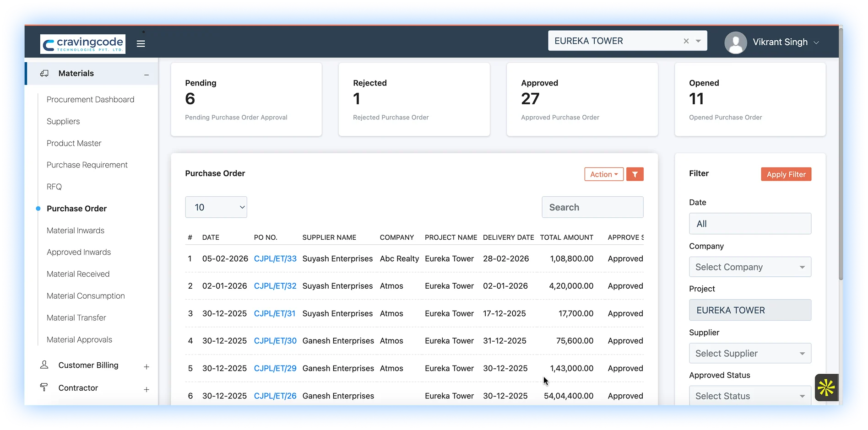The width and height of the screenshot is (868, 430).
Task: Clear the EUREKA TOWER project selection
Action: [x=686, y=41]
